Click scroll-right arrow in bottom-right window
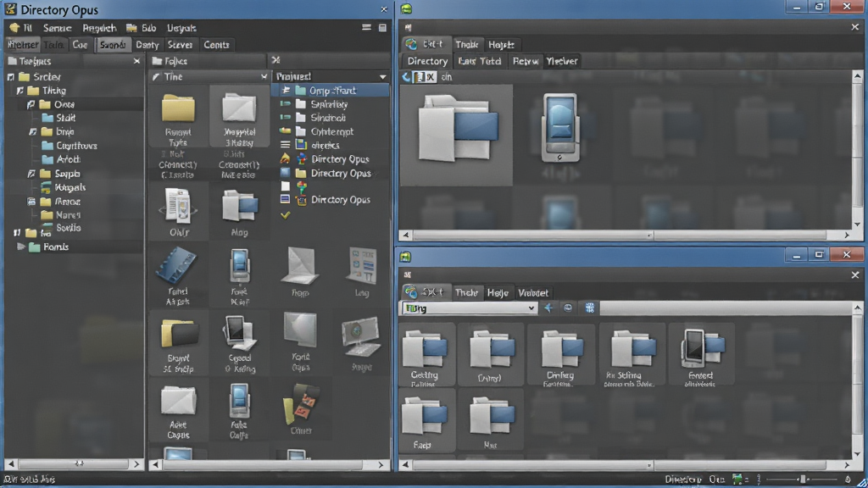The image size is (868, 488). [847, 465]
